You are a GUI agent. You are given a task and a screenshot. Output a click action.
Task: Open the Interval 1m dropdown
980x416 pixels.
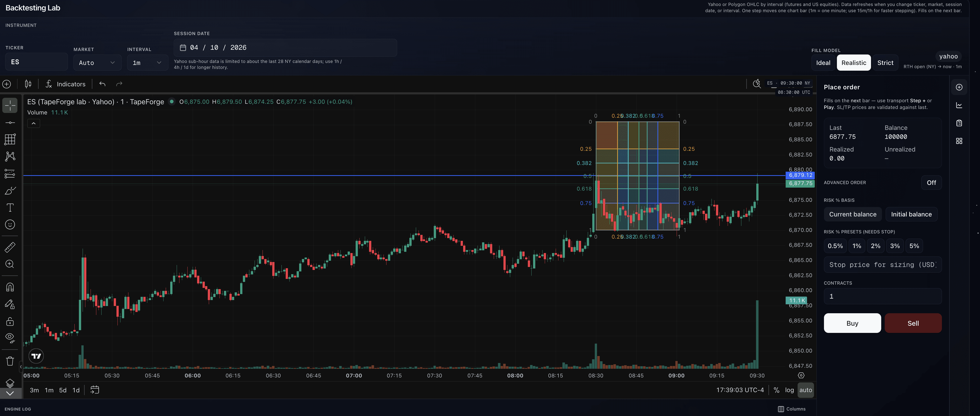tap(147, 63)
